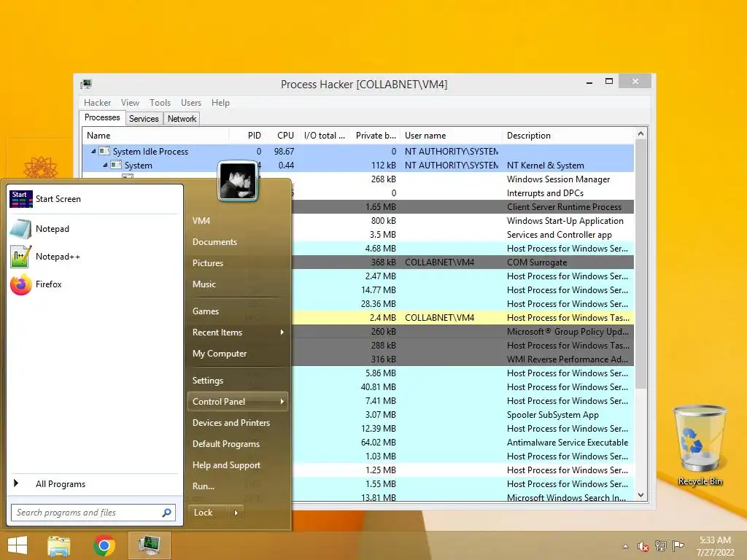747x560 pixels.
Task: Open the Hacker menu
Action: click(97, 103)
